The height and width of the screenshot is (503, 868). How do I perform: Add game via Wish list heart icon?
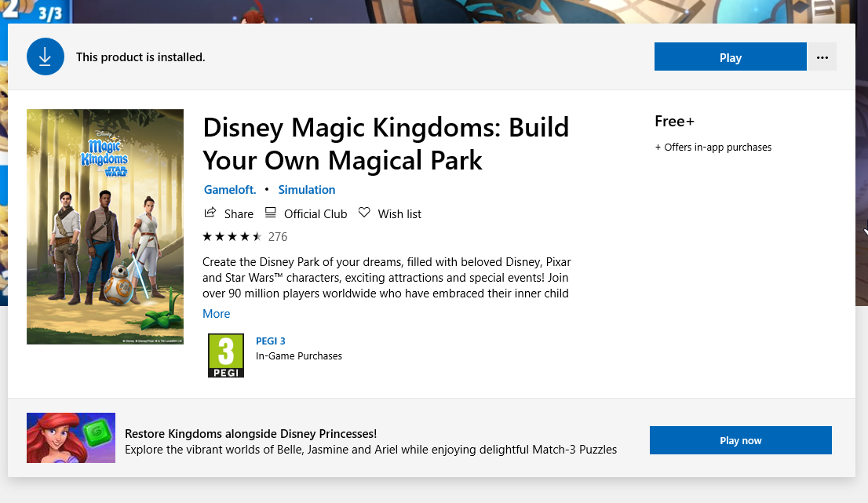pos(364,213)
